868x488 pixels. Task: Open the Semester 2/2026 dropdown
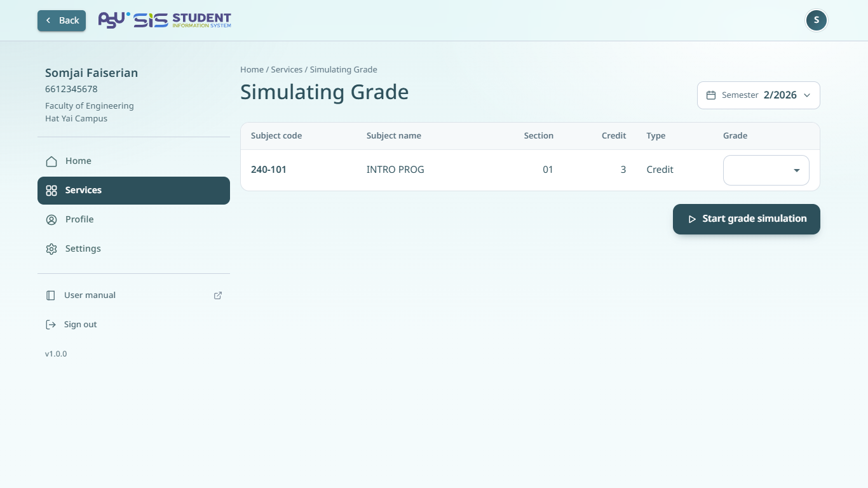pyautogui.click(x=759, y=95)
